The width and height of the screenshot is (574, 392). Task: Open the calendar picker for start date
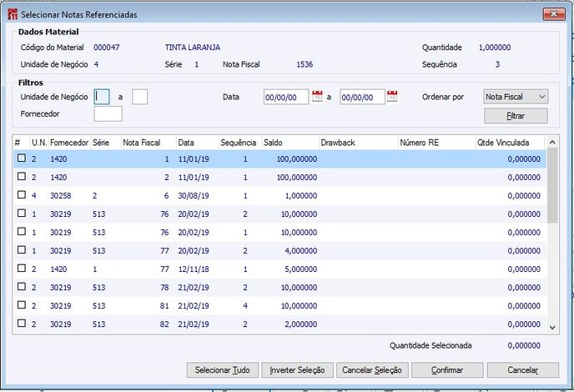pyautogui.click(x=317, y=97)
